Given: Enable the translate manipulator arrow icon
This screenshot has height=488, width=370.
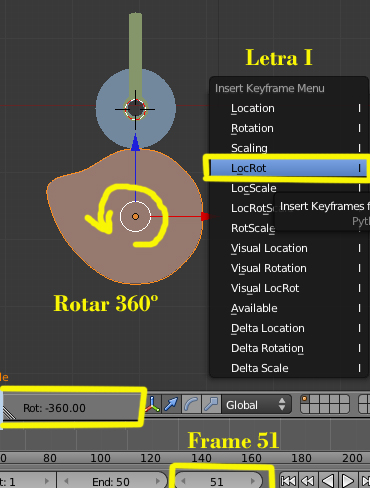Looking at the screenshot, I should click(x=172, y=404).
